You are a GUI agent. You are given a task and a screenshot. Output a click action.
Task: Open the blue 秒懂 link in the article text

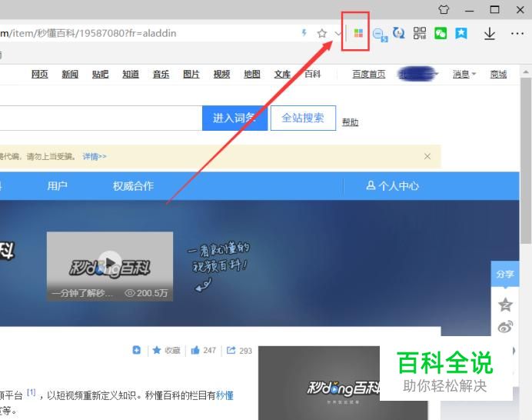(x=225, y=395)
